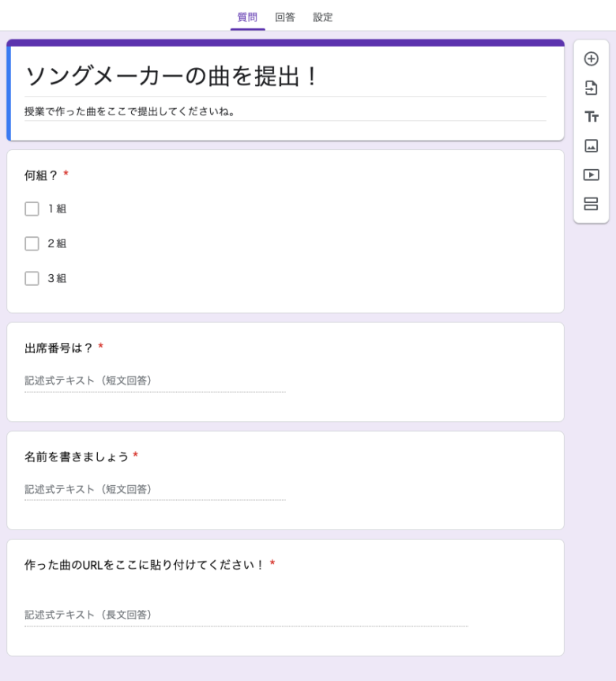This screenshot has height=681, width=616.
Task: Click the import questions icon
Action: point(591,88)
